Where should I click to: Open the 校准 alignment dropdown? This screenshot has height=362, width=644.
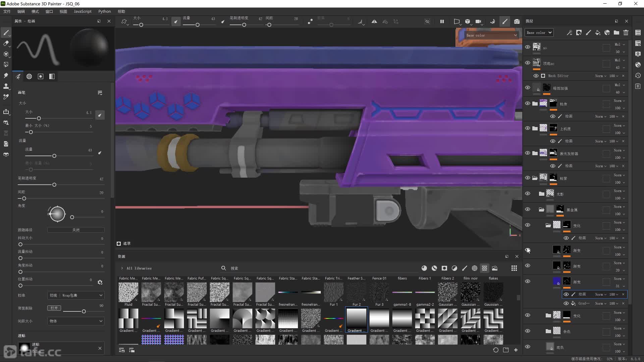(76, 295)
